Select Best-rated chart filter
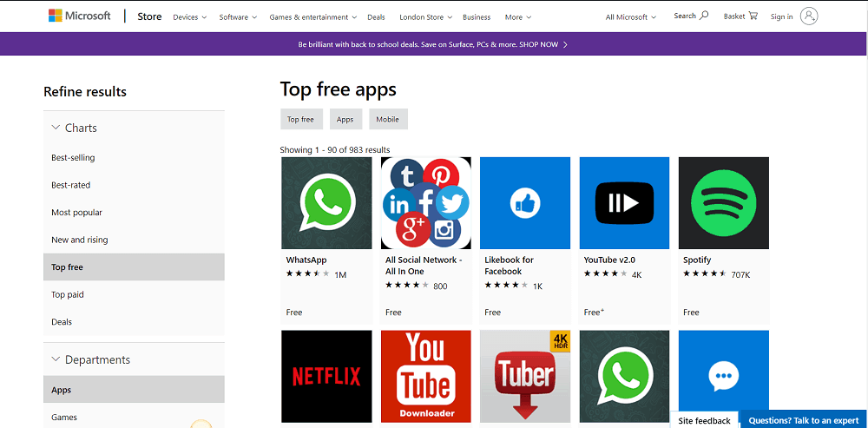This screenshot has width=868, height=428. pos(134,185)
